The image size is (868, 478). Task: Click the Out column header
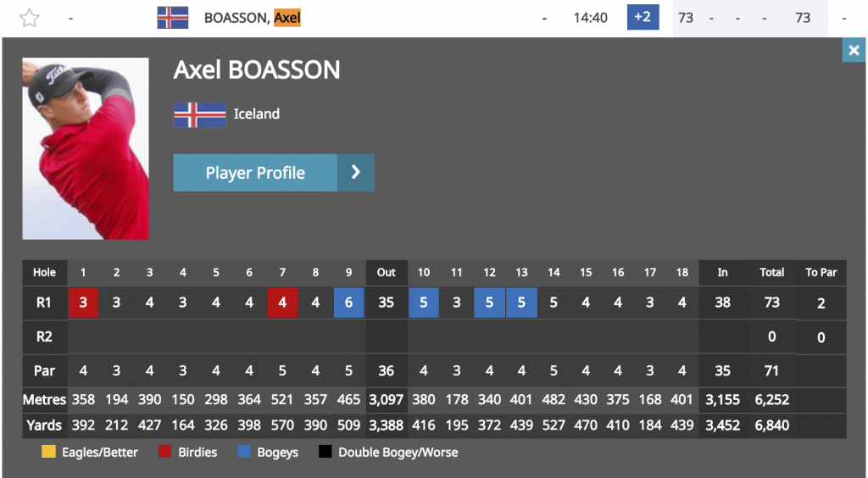(387, 272)
